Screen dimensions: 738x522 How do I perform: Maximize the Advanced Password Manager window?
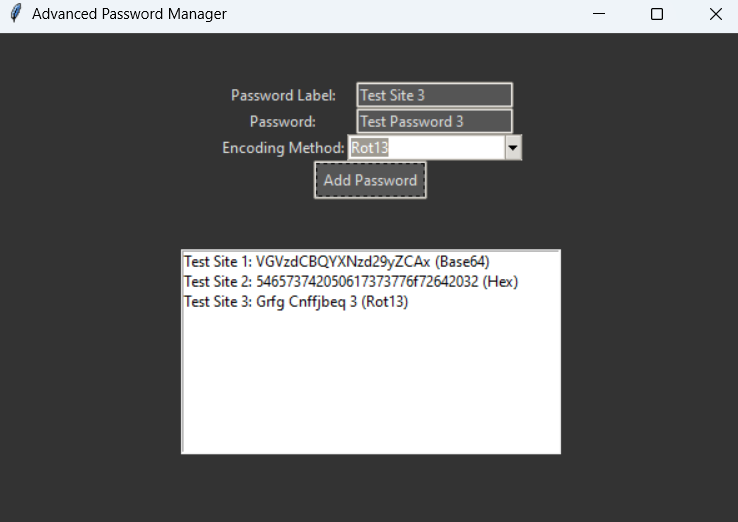pyautogui.click(x=657, y=14)
